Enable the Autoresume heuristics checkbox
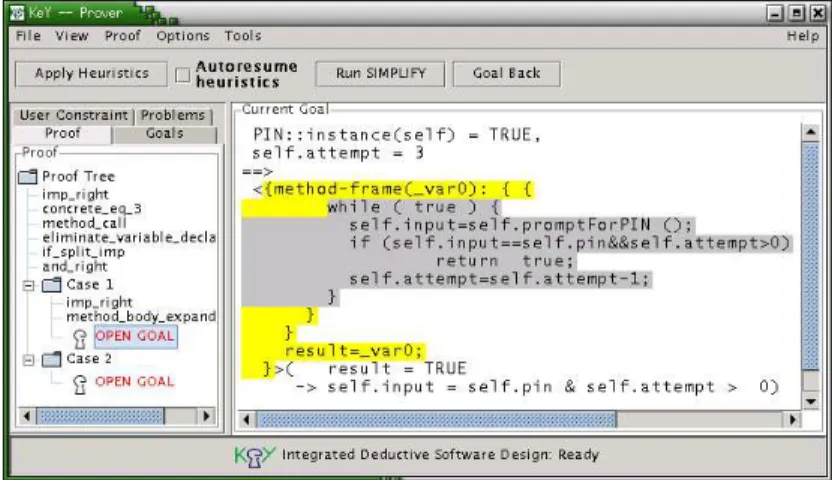Image resolution: width=832 pixels, height=480 pixels. (183, 75)
